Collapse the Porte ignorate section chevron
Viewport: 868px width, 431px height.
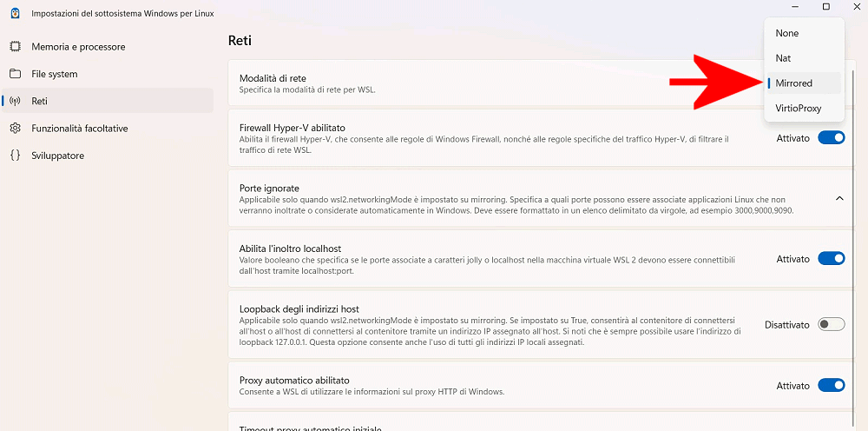(x=839, y=198)
